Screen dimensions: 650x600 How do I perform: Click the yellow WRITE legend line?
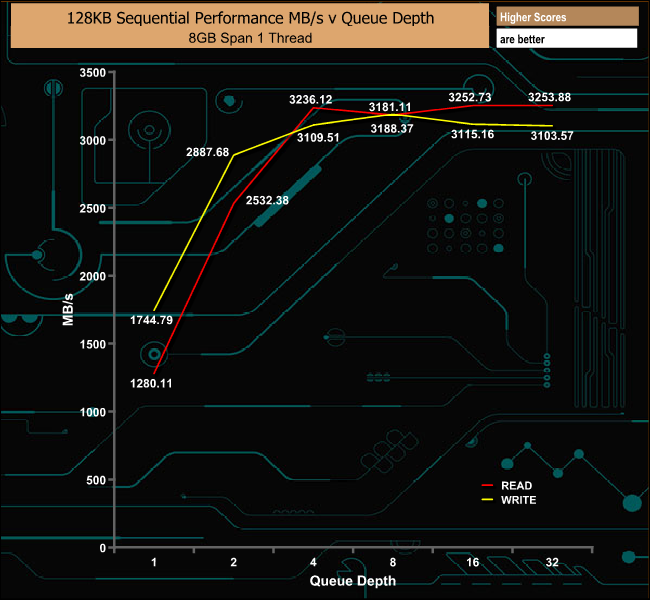487,499
